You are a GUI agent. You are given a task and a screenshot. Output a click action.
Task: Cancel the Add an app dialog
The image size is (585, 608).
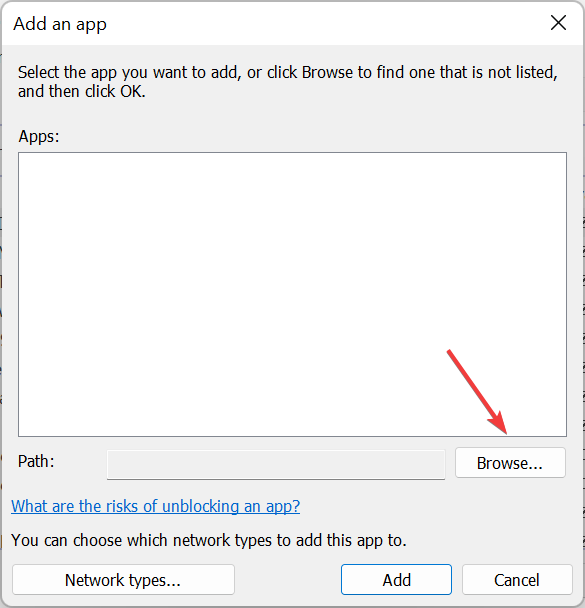[517, 580]
